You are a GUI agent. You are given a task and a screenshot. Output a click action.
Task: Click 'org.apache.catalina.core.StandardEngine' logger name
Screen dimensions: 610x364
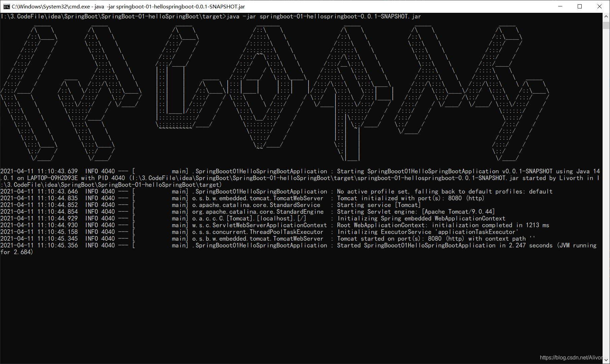(258, 211)
